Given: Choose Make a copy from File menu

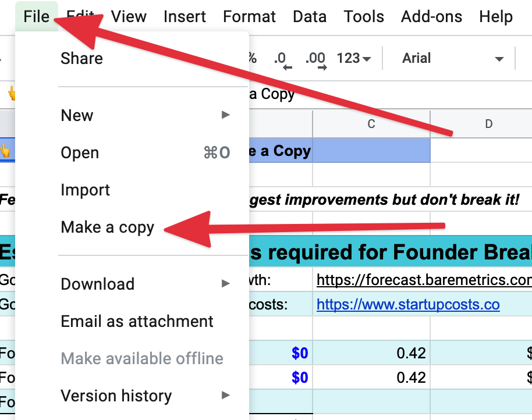Looking at the screenshot, I should [x=108, y=227].
